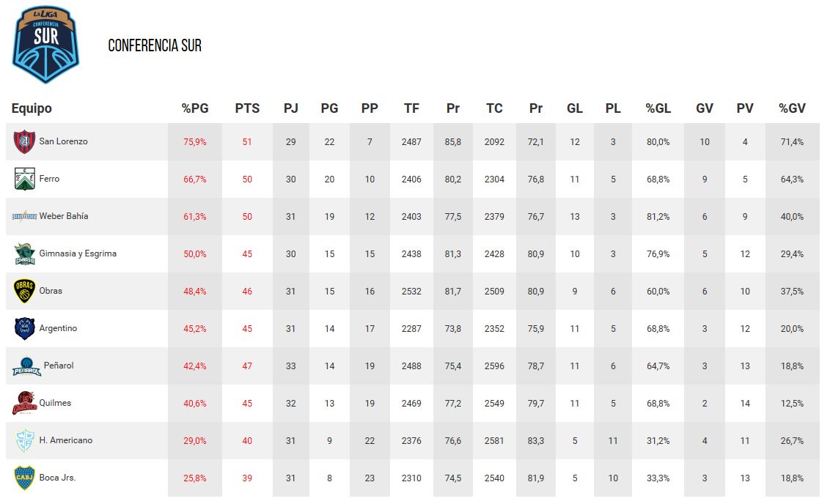Click the Obras yellow badge
830x504 pixels.
click(24, 291)
